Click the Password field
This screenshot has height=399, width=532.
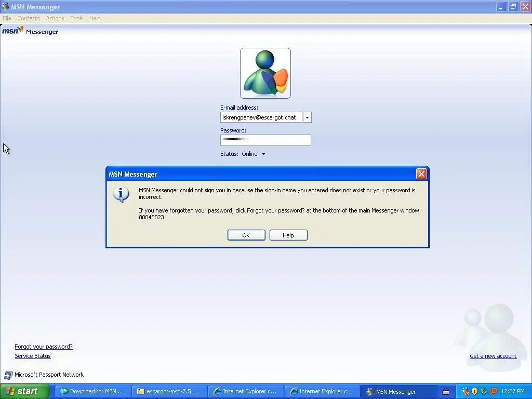(265, 140)
